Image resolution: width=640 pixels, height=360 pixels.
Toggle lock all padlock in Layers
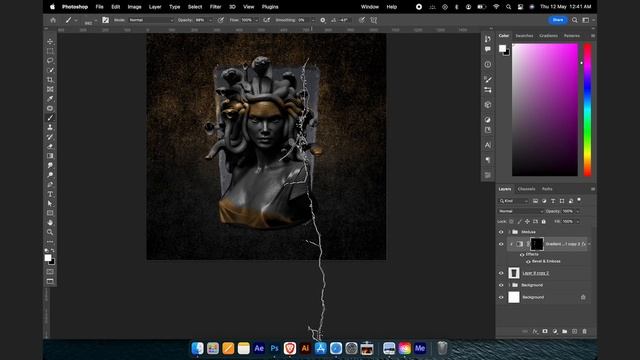pyautogui.click(x=544, y=222)
